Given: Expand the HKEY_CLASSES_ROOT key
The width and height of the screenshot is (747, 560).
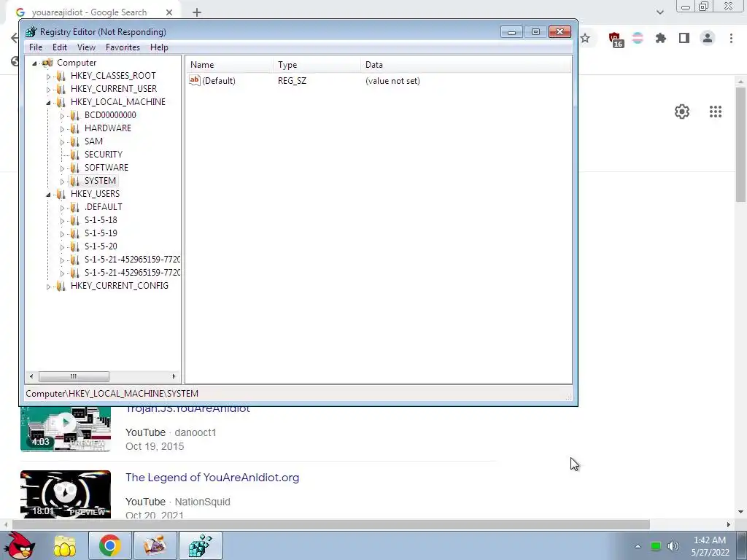Looking at the screenshot, I should (48, 76).
